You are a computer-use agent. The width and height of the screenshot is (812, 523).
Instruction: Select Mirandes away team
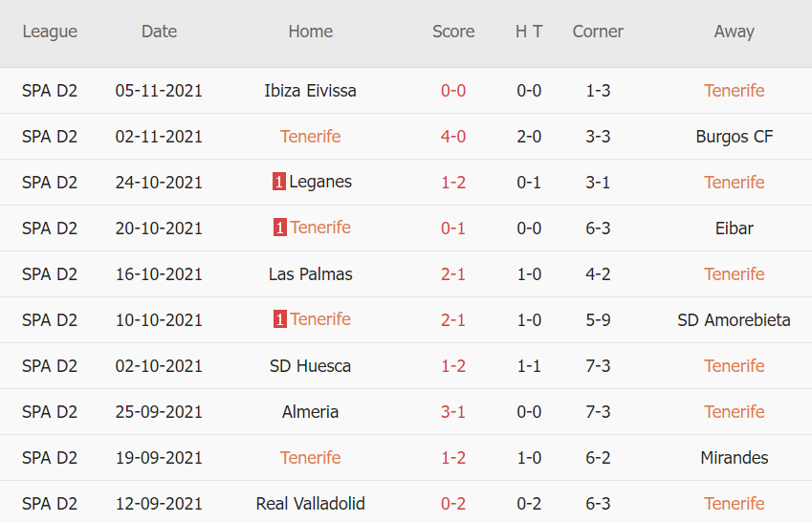pos(735,458)
